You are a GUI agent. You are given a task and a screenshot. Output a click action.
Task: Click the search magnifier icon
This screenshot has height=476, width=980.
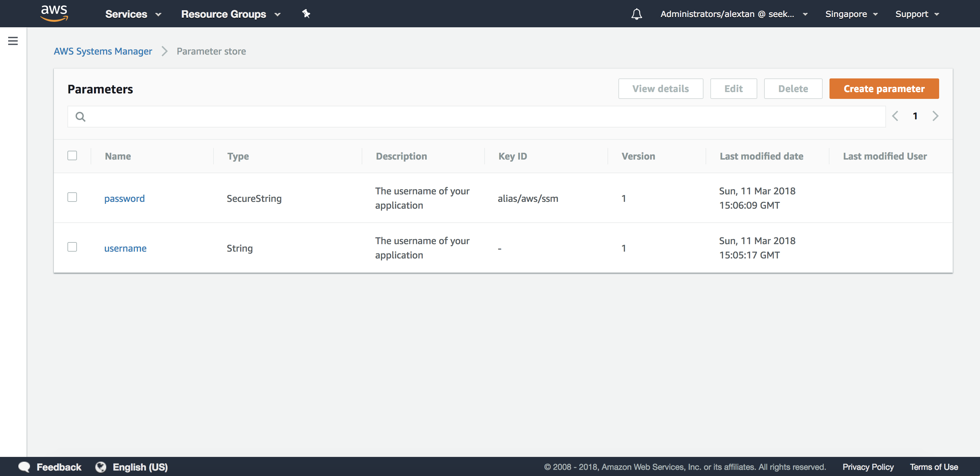(x=80, y=117)
